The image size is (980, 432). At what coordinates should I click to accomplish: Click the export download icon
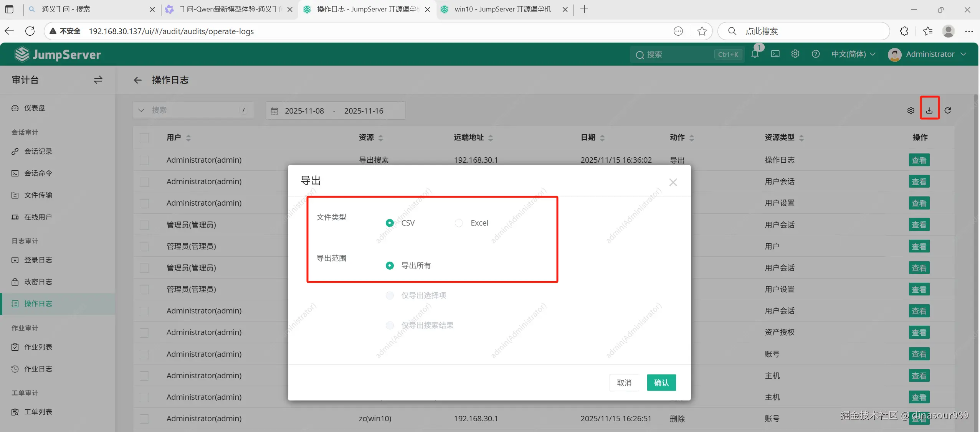click(x=929, y=110)
